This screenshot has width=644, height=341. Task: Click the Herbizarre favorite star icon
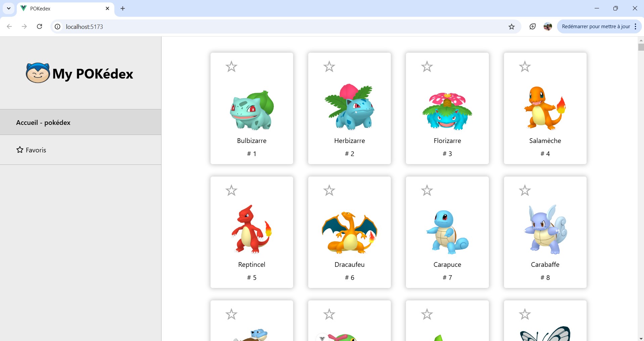pyautogui.click(x=329, y=66)
